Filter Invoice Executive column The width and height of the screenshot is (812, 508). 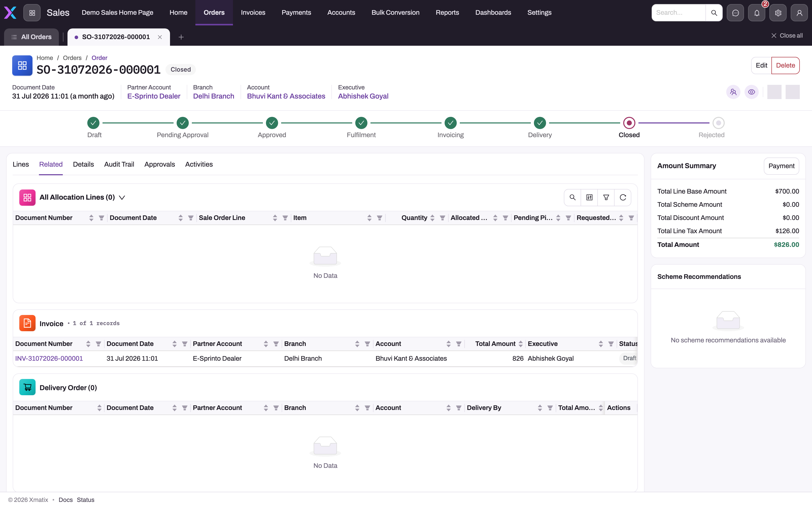click(611, 344)
